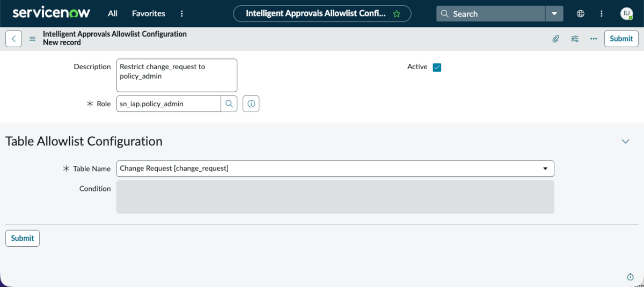The image size is (644, 287).
Task: Click the Table Name label
Action: point(92,168)
